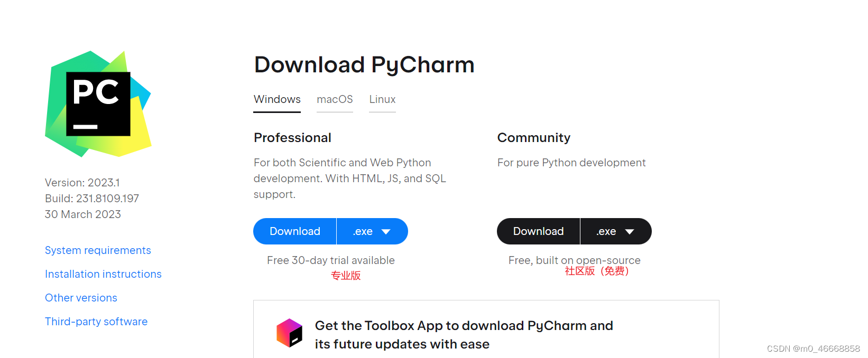The image size is (868, 358).
Task: Select the Community Download button
Action: tap(538, 231)
